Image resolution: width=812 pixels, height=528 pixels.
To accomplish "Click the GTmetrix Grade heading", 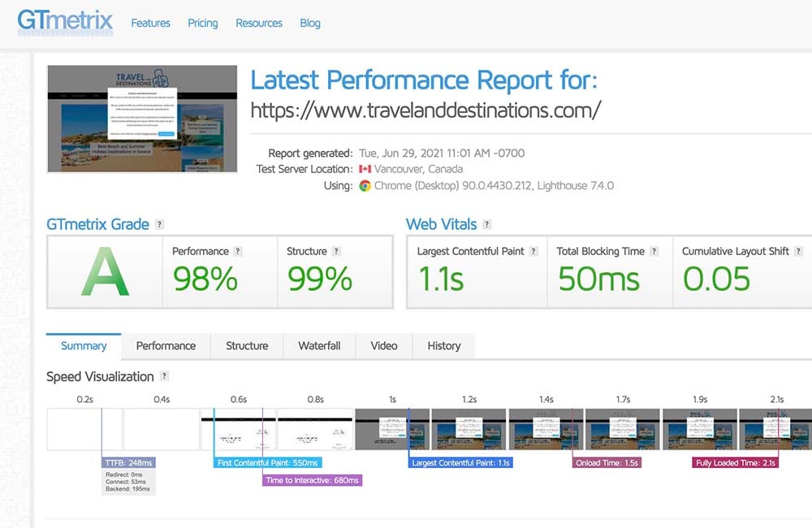I will (98, 224).
